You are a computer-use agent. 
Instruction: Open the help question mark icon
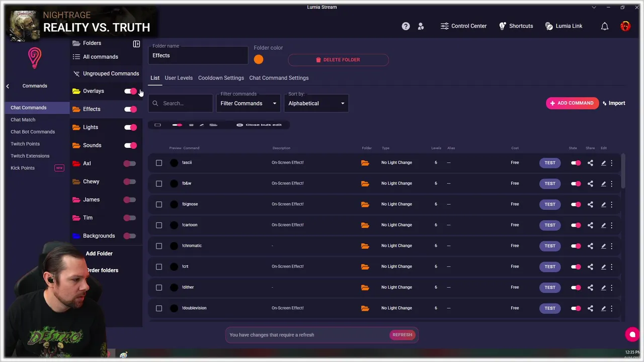coord(406,26)
